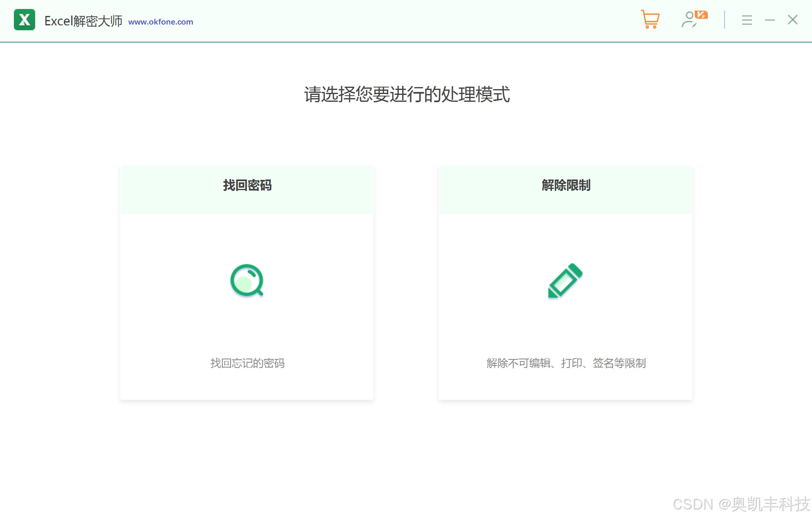Click the magnifying glass recover password icon
Screen dimensions: 812x518
247,280
